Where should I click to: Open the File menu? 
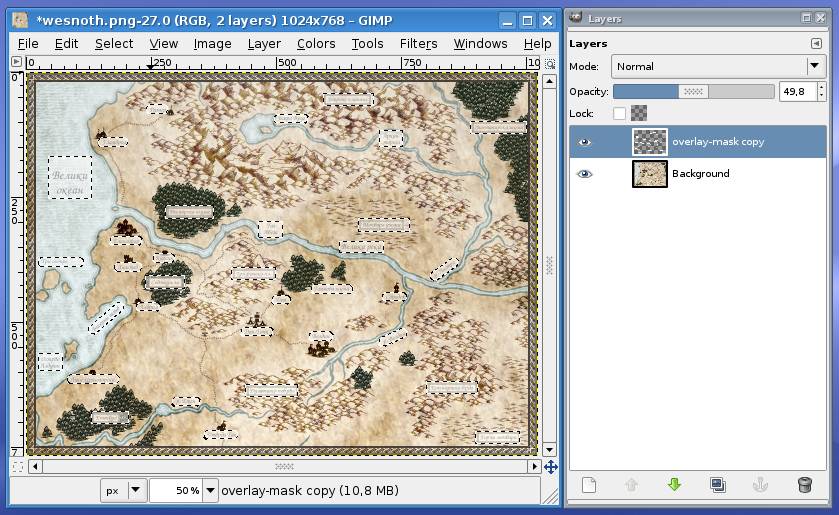[x=28, y=43]
